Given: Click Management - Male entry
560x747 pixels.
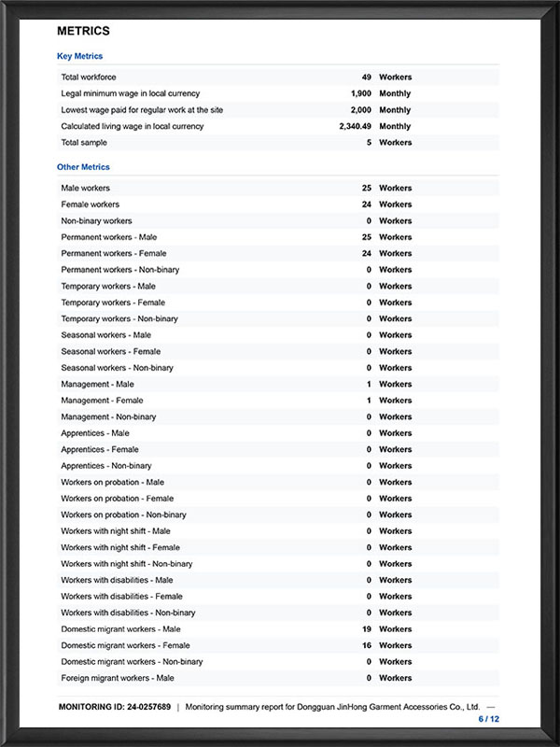Looking at the screenshot, I should [x=278, y=384].
